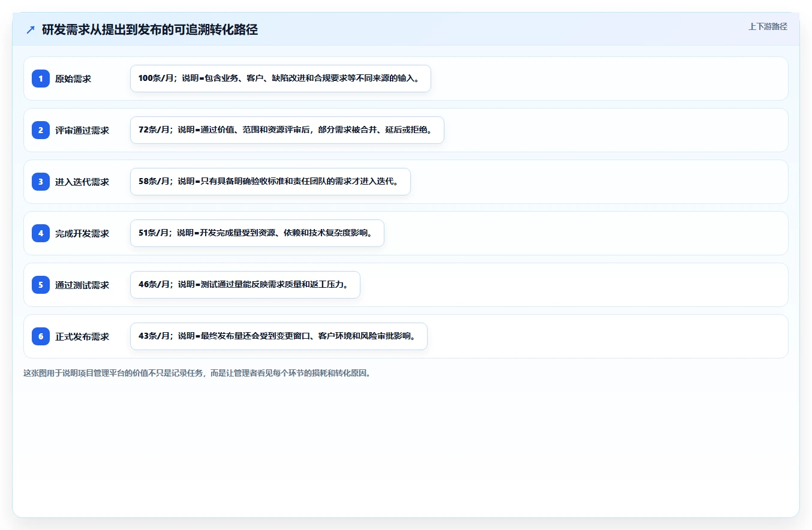The width and height of the screenshot is (812, 530).
Task: Open the 46条/月 description box
Action: [x=245, y=285]
